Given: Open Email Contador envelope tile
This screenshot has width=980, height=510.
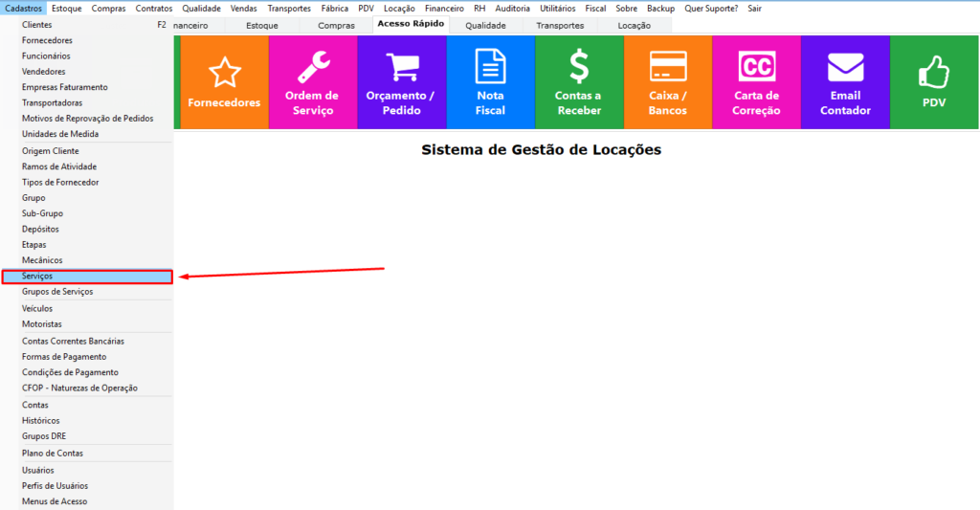Looking at the screenshot, I should click(845, 82).
